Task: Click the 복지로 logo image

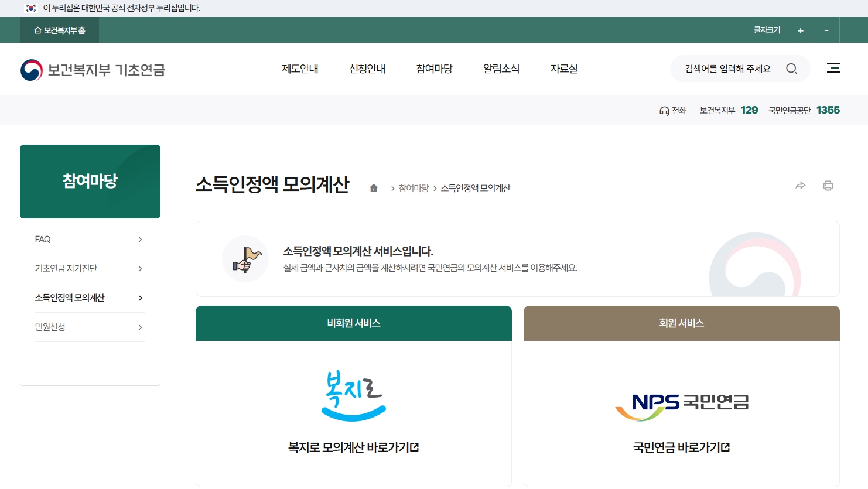Action: [x=354, y=396]
